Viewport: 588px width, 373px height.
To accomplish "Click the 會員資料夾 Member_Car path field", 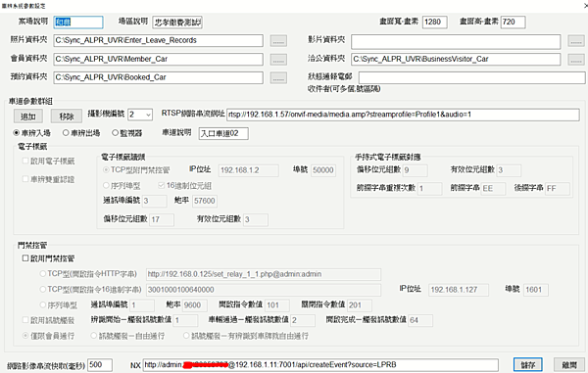I will tap(158, 59).
